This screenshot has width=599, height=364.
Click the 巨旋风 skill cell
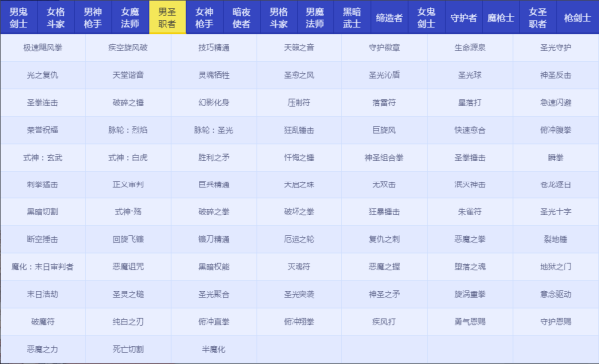pyautogui.click(x=384, y=130)
